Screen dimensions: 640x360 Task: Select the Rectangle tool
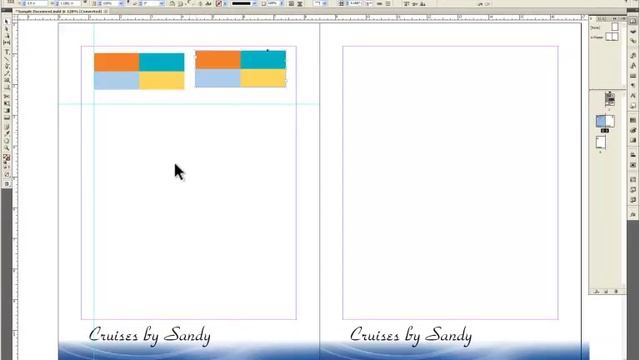(x=7, y=87)
